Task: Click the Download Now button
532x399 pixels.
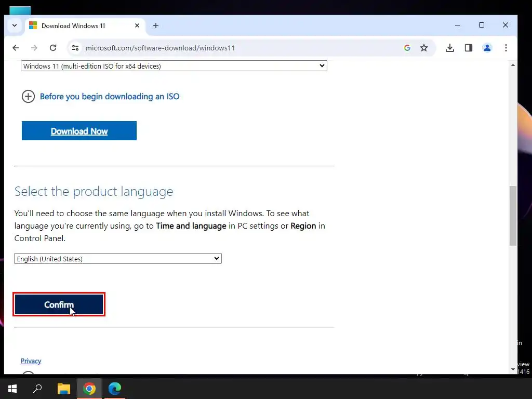Action: pyautogui.click(x=79, y=130)
